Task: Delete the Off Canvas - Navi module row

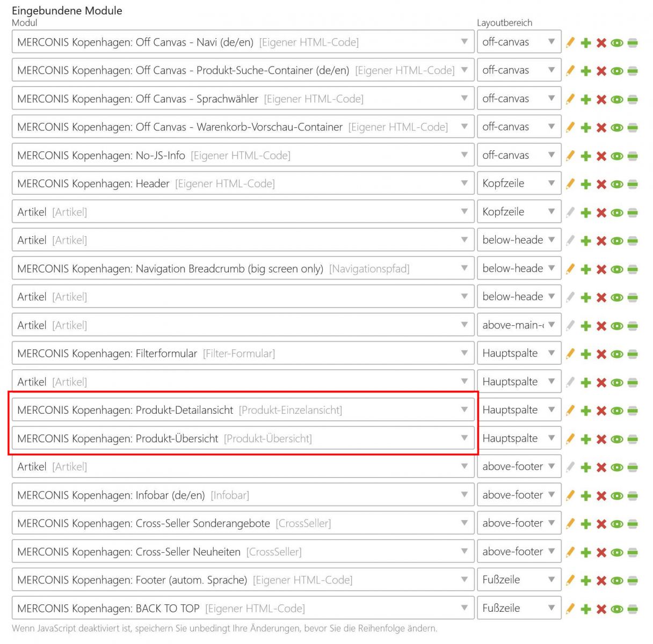Action: click(x=601, y=43)
